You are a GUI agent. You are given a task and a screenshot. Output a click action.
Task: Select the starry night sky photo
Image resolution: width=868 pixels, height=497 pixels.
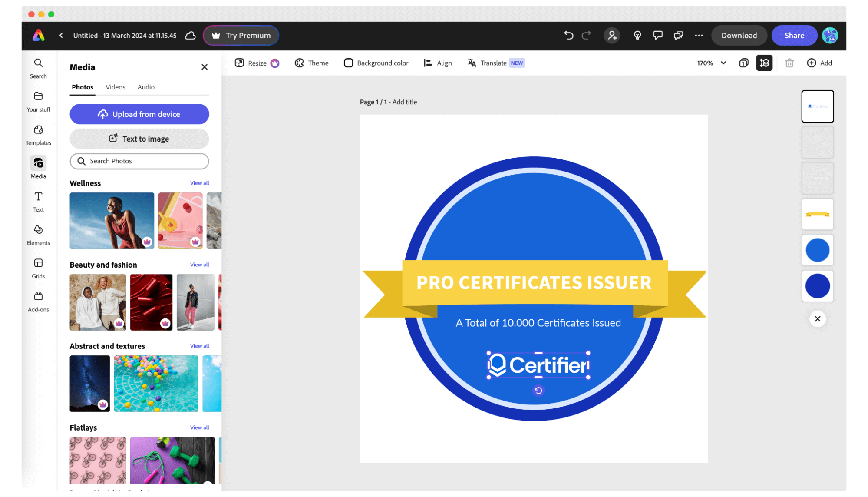(x=90, y=384)
